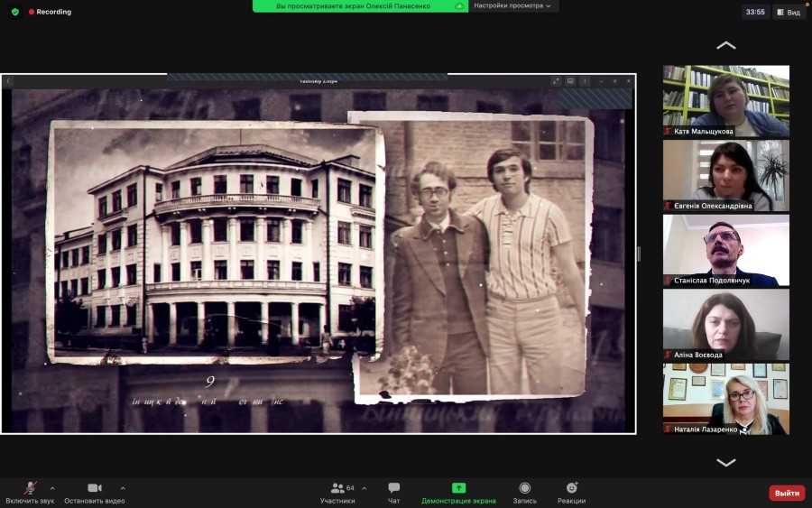Unmute microphone with Включить звук
Screen dimensions: 812x508
point(30,493)
